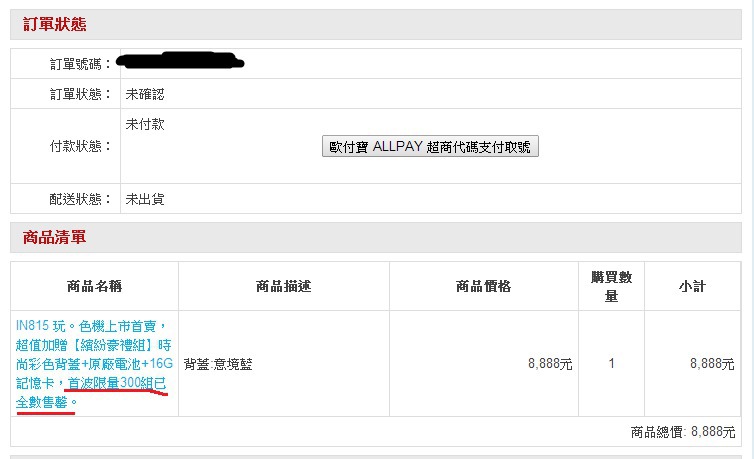Select the 付款狀態 row label
Viewport: 754px width, 459px height.
point(81,146)
